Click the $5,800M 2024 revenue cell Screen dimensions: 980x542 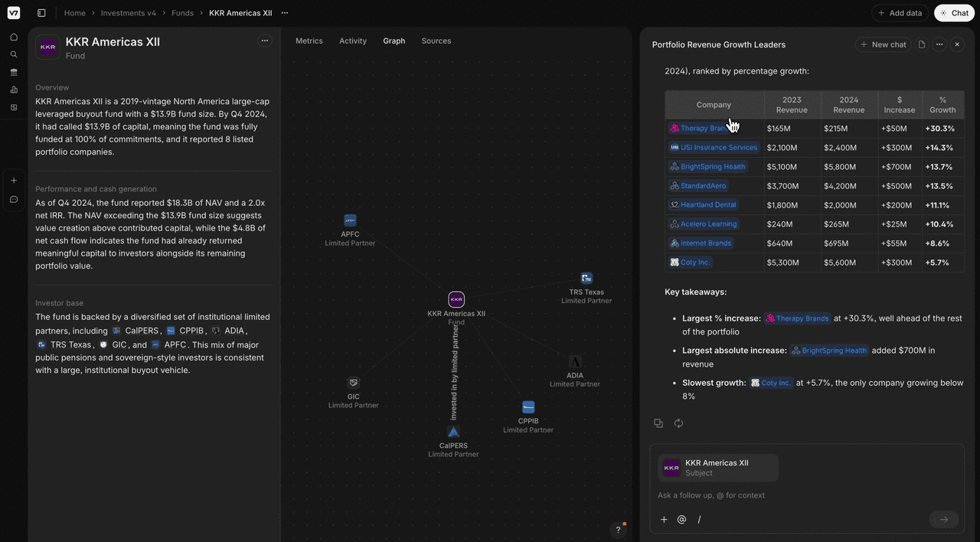[850, 167]
